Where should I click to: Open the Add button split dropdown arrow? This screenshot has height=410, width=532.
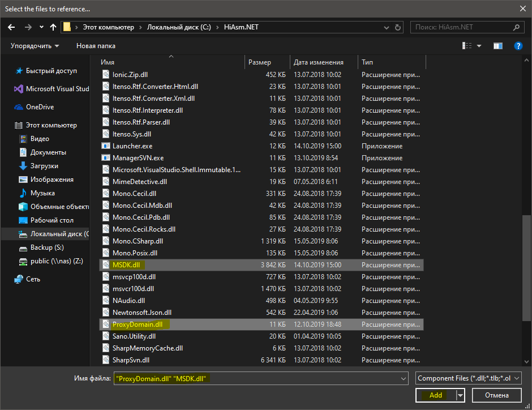(x=461, y=395)
